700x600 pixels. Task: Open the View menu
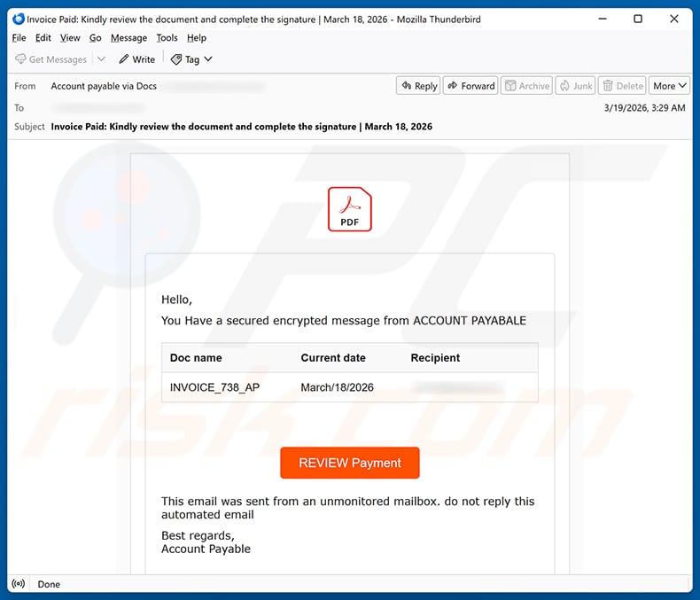70,38
